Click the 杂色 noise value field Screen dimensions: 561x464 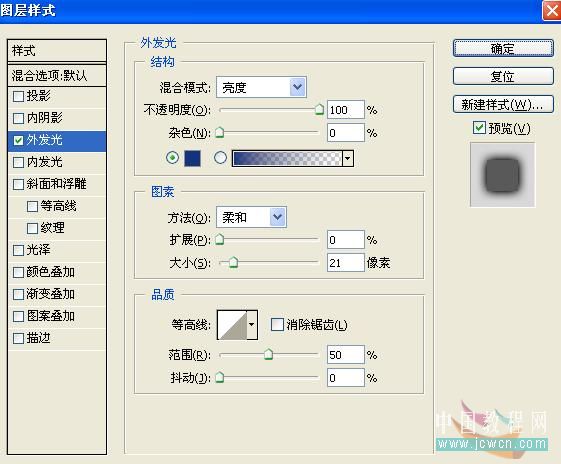(346, 133)
